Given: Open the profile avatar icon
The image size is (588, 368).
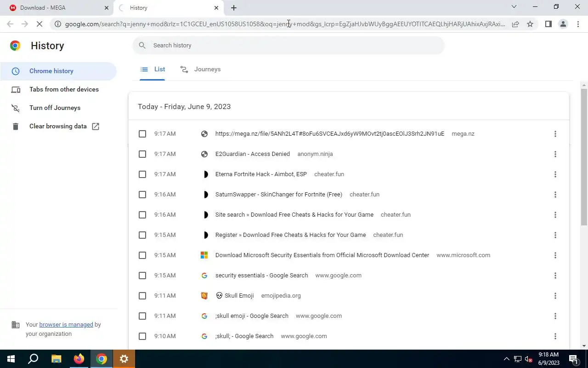Looking at the screenshot, I should pos(563,24).
